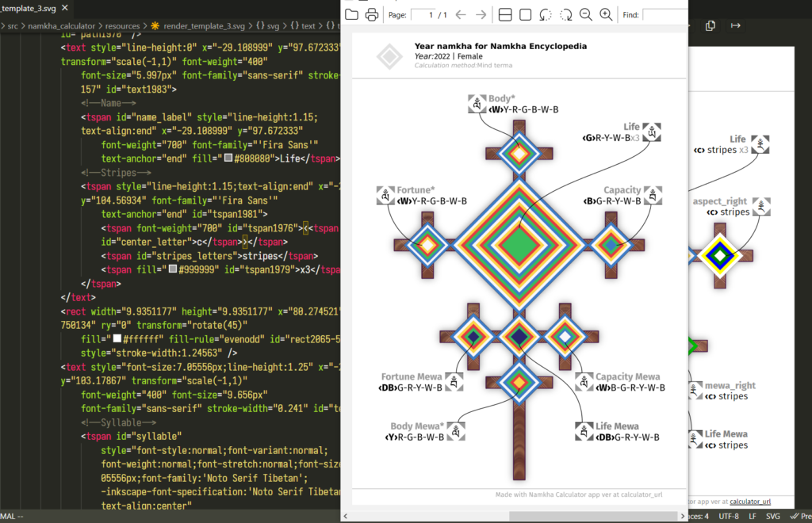Image resolution: width=812 pixels, height=523 pixels.
Task: Click the PDF horizontal scrollbar thumb
Action: [593, 516]
